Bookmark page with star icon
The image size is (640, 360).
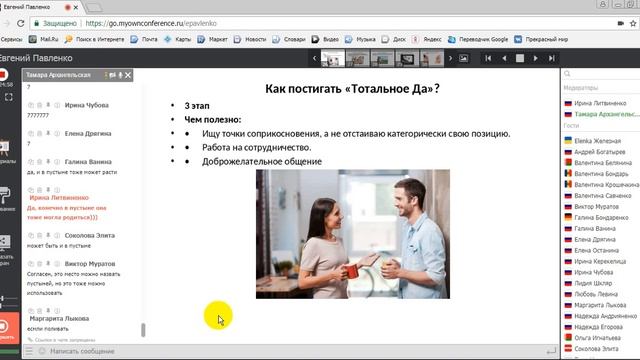tap(633, 24)
